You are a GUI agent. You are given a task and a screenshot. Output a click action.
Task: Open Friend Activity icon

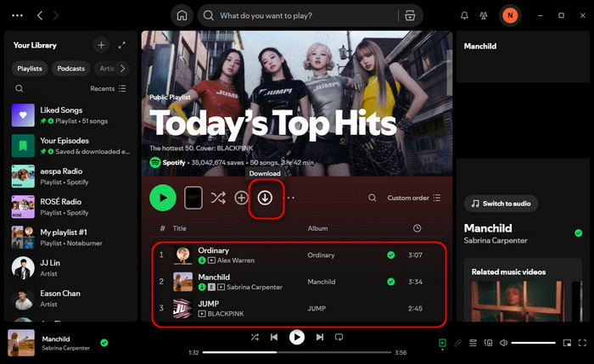pyautogui.click(x=484, y=15)
